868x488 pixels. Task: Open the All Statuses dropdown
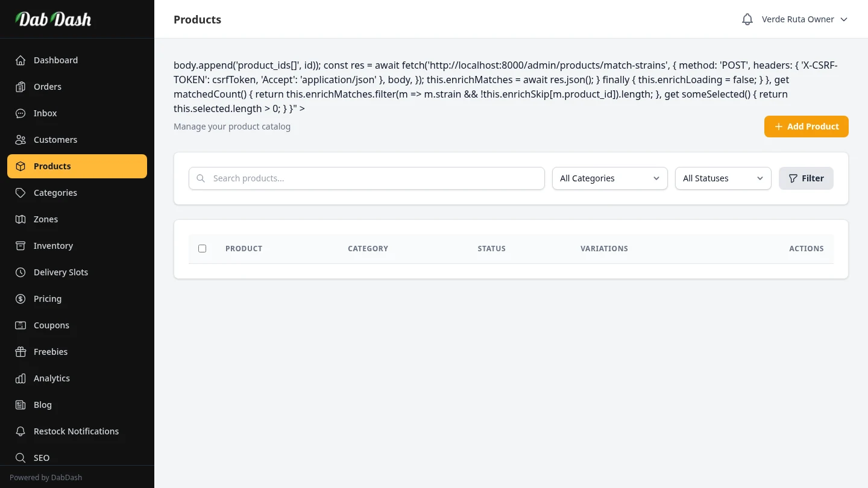point(723,178)
